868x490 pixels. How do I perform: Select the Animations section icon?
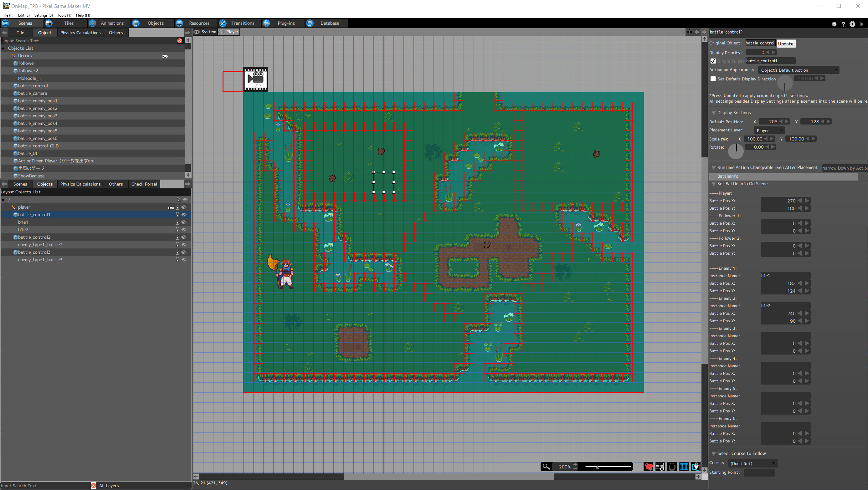click(92, 23)
